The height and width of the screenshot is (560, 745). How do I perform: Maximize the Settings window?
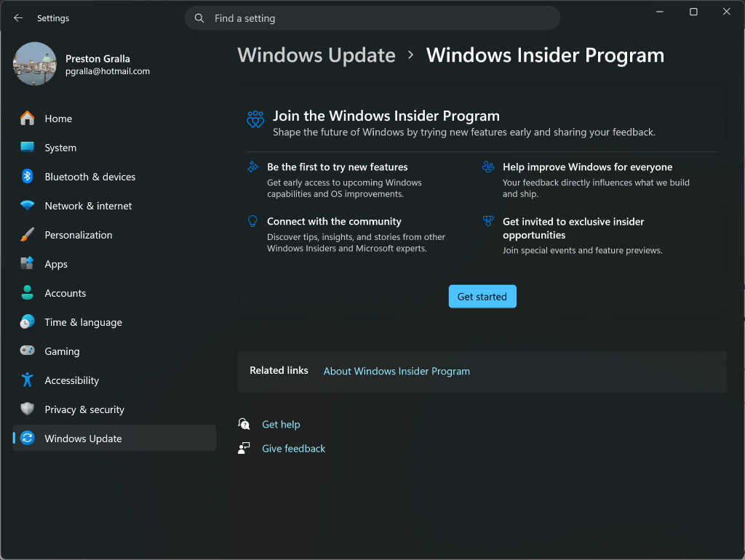(x=693, y=12)
